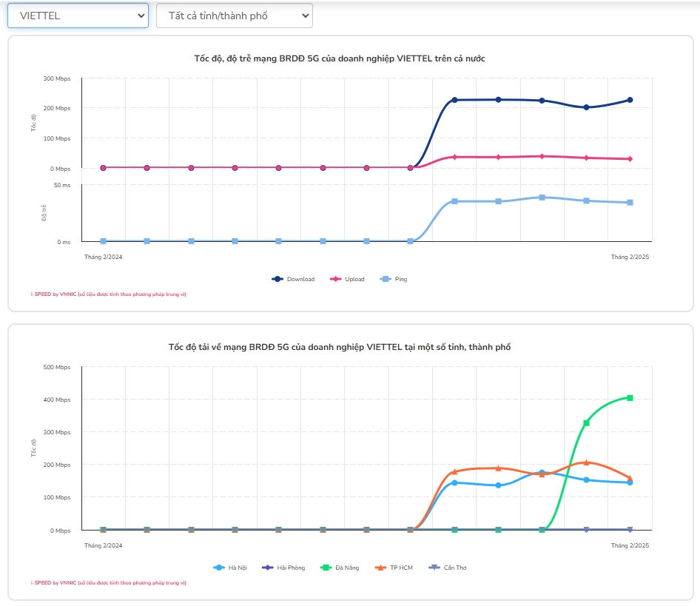Click the 500 Mbps axis label, bottom chart
The height and width of the screenshot is (606, 700).
(57, 367)
